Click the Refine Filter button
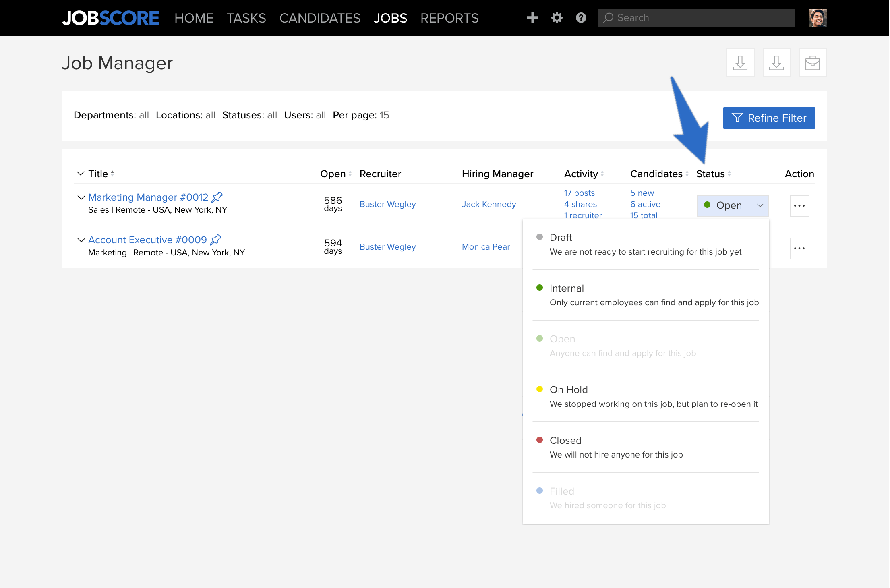This screenshot has height=588, width=890. click(x=769, y=118)
